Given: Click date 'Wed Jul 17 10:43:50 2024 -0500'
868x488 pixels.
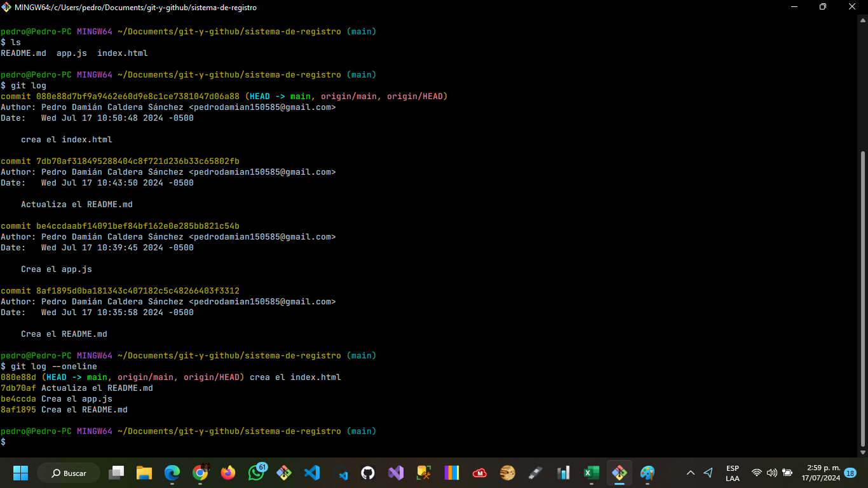Looking at the screenshot, I should click(x=118, y=183).
